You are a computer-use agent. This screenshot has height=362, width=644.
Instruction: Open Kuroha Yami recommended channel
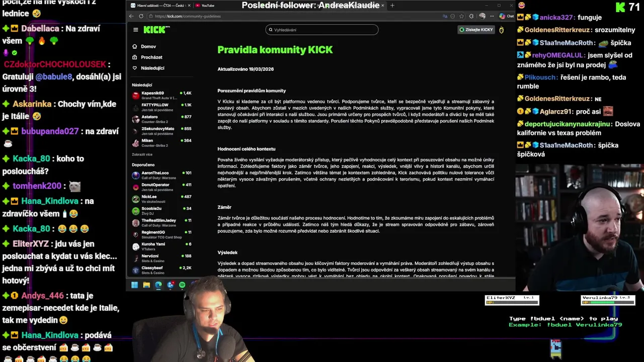162,246
